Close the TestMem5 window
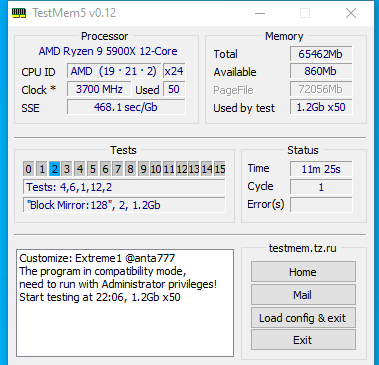 (x=351, y=13)
